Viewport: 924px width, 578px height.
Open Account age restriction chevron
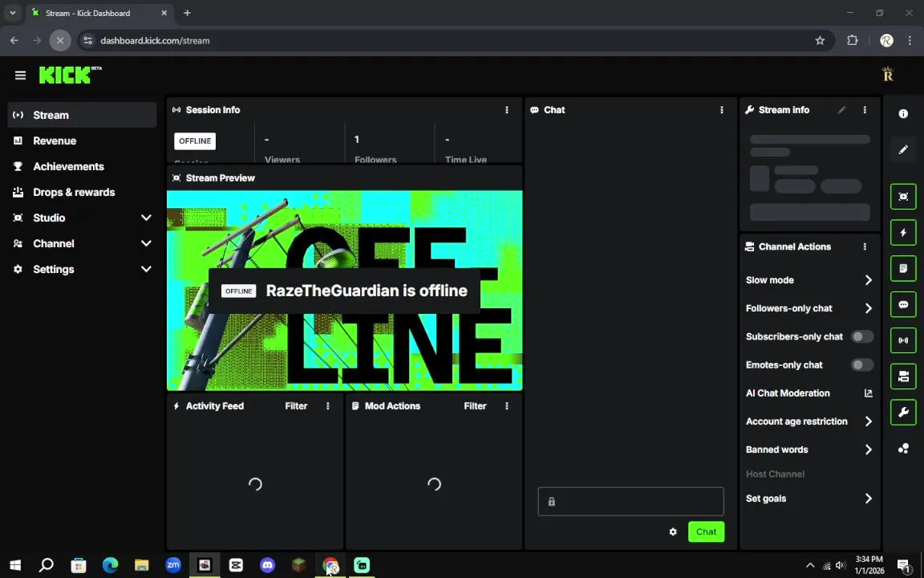pos(868,421)
